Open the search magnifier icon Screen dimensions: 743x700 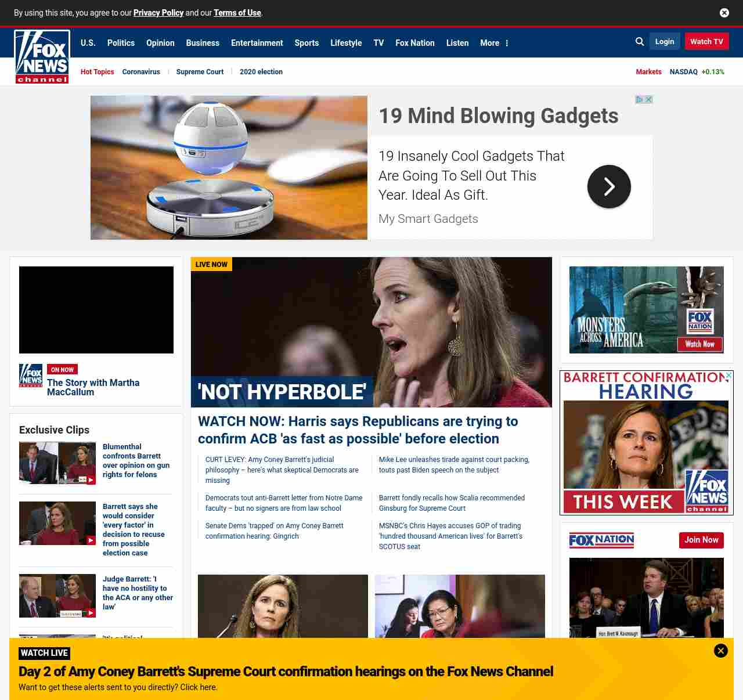point(640,42)
